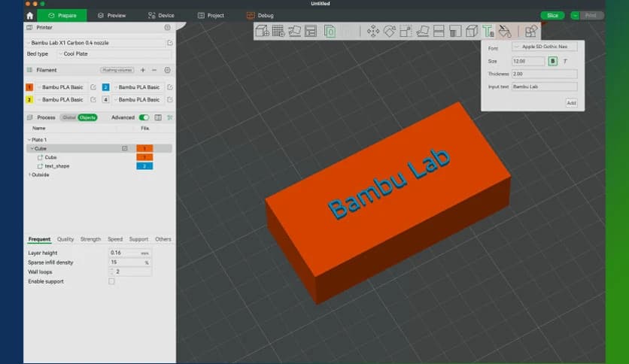Select the Rotate tool in the toolbar

pyautogui.click(x=389, y=31)
